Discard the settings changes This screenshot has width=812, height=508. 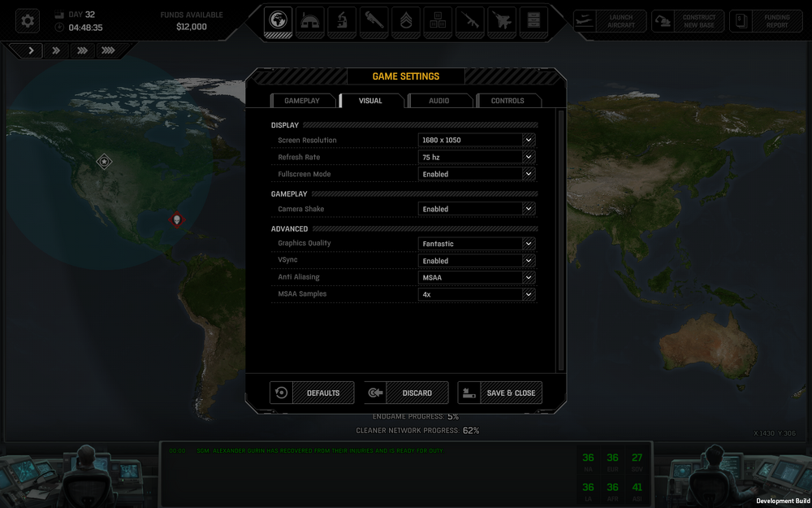pyautogui.click(x=407, y=393)
